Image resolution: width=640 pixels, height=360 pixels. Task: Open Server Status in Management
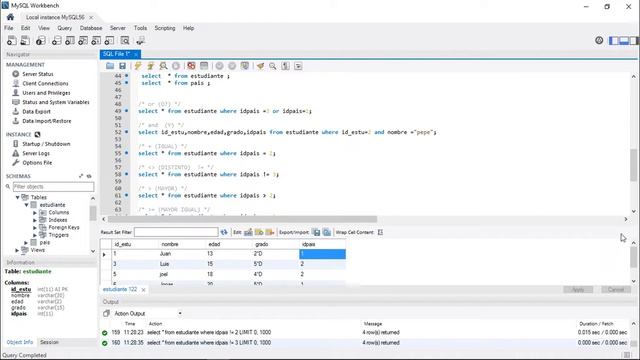click(x=38, y=74)
